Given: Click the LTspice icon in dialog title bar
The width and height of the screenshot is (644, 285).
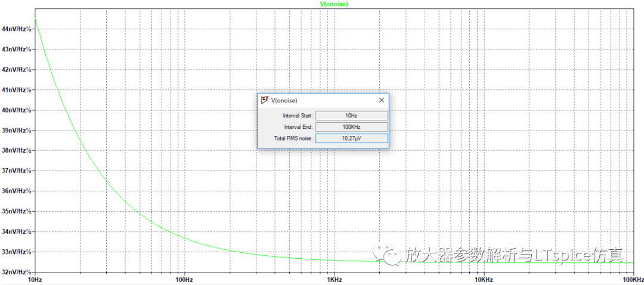Looking at the screenshot, I should pos(264,100).
